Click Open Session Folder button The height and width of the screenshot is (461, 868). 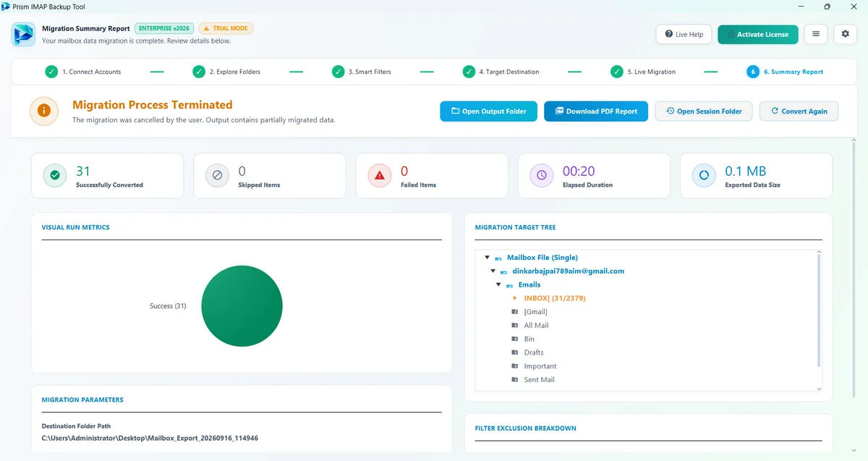(704, 111)
